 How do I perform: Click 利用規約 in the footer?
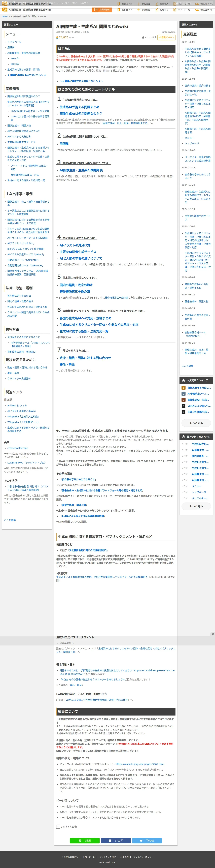[124, 857]
